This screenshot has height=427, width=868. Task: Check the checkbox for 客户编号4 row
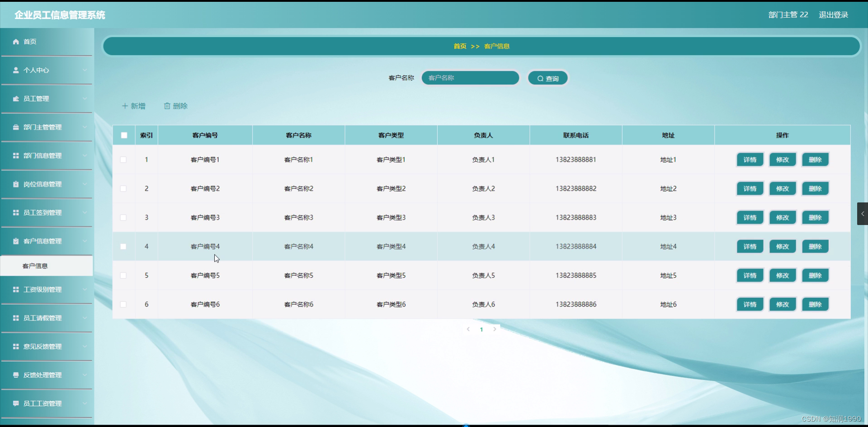pos(123,247)
